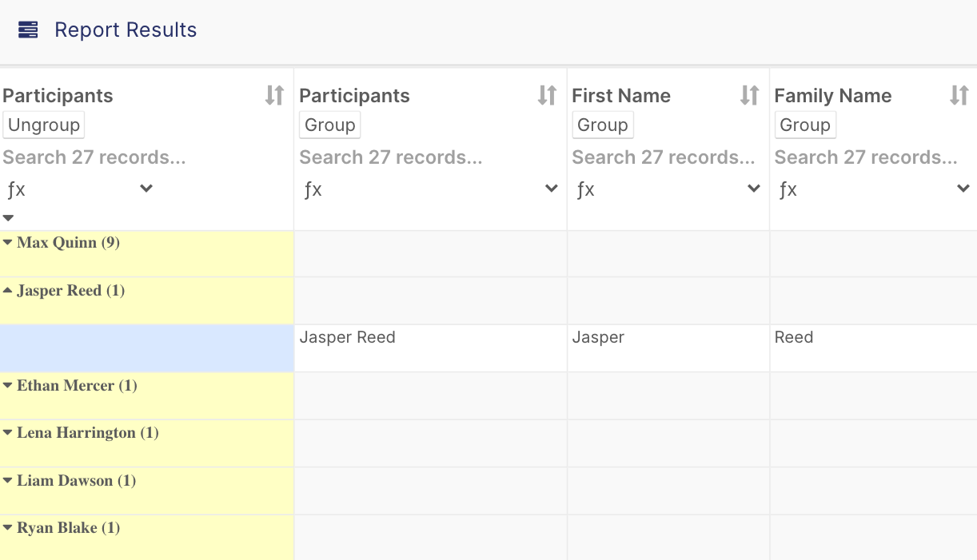Click the Report Results list icon
This screenshot has height=560, width=977.
(28, 30)
